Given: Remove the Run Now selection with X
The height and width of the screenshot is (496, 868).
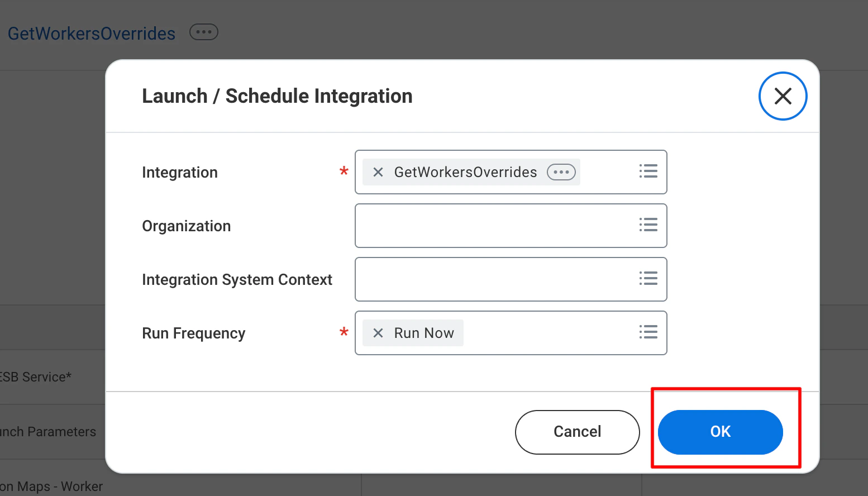Looking at the screenshot, I should click(x=378, y=333).
